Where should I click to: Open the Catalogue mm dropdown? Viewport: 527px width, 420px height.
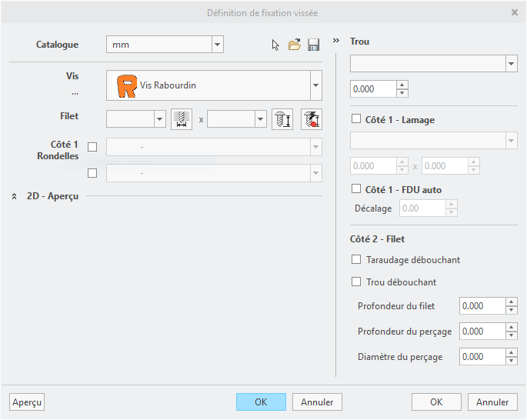217,45
